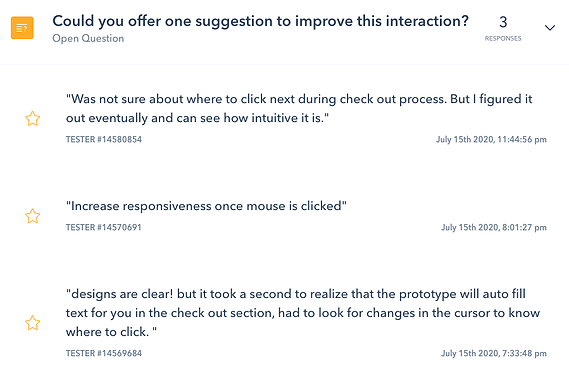569x374 pixels.
Task: Click the 'where to click.' ending line of last response
Action: (111, 332)
